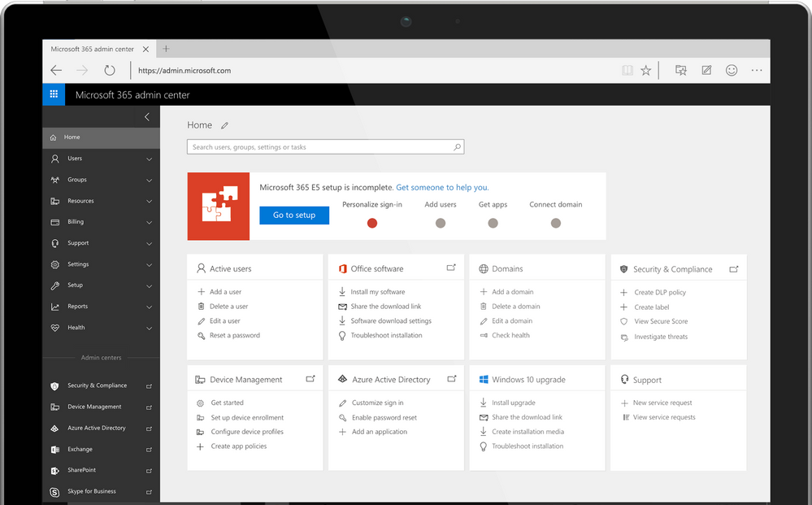Click Investigate threats link
This screenshot has width=812, height=505.
(661, 337)
